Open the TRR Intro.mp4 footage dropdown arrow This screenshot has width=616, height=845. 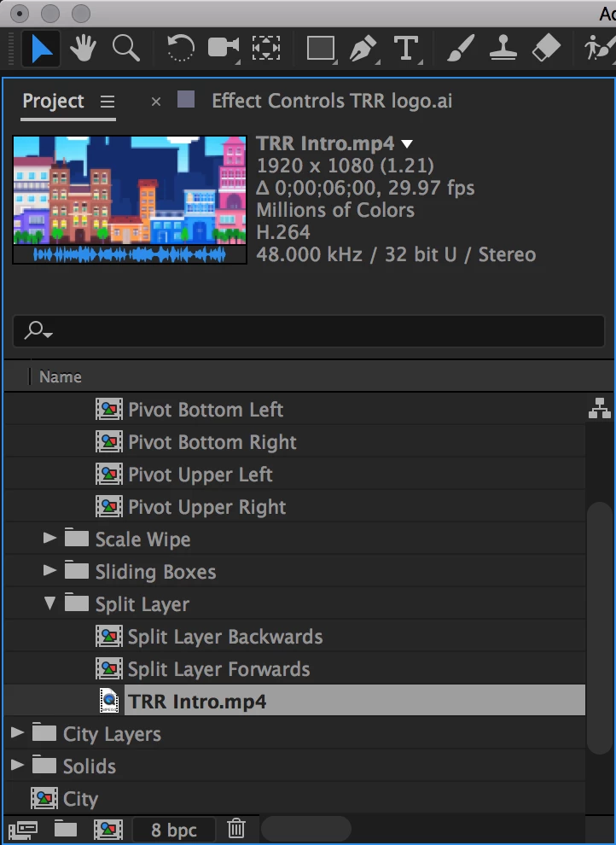(x=408, y=144)
